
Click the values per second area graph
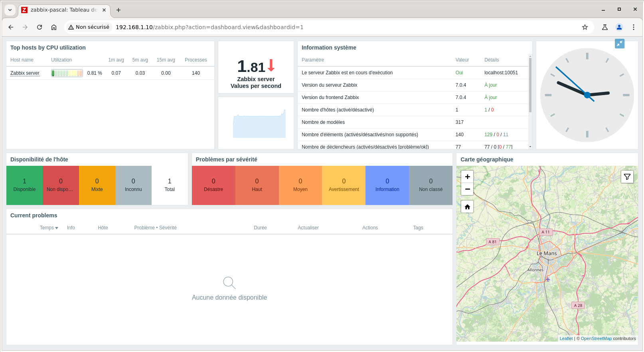click(x=259, y=123)
